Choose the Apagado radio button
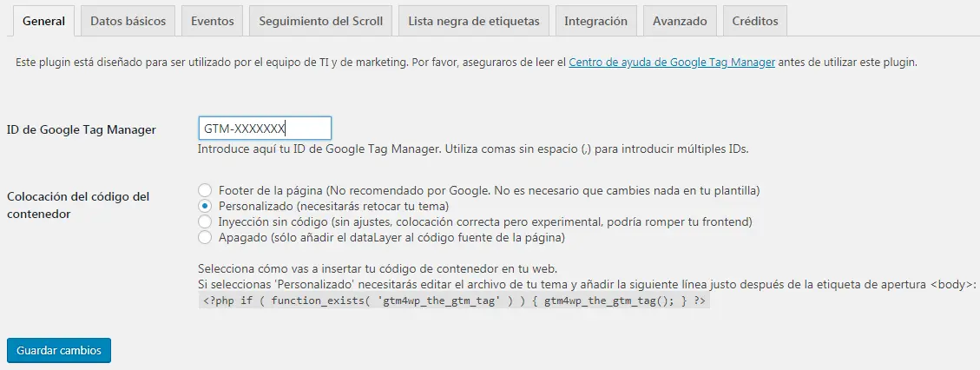 pyautogui.click(x=205, y=237)
